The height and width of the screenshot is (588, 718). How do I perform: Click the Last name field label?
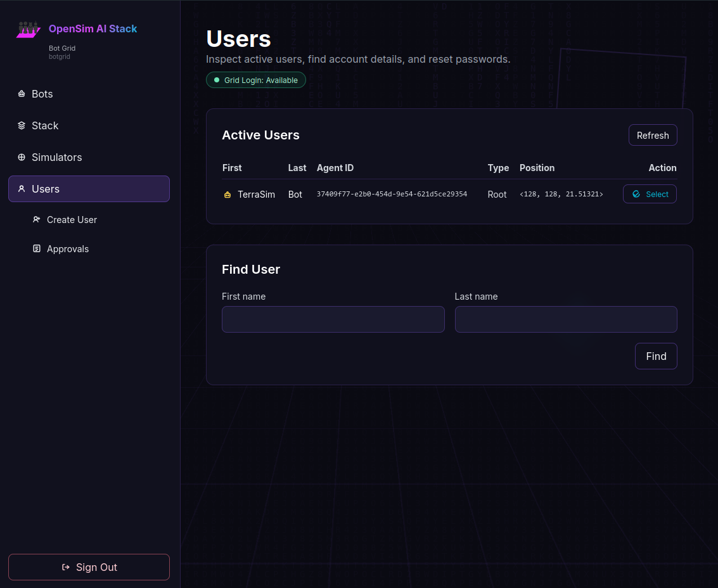click(x=476, y=297)
